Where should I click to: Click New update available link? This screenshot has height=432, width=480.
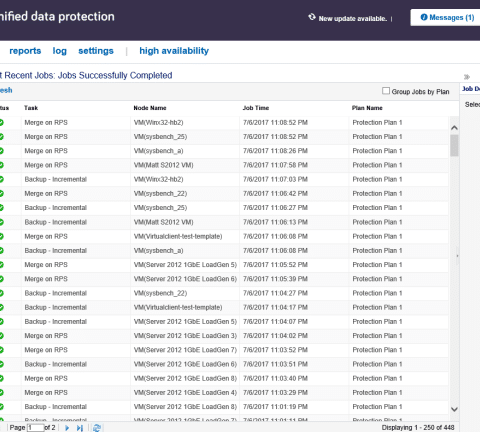point(353,19)
